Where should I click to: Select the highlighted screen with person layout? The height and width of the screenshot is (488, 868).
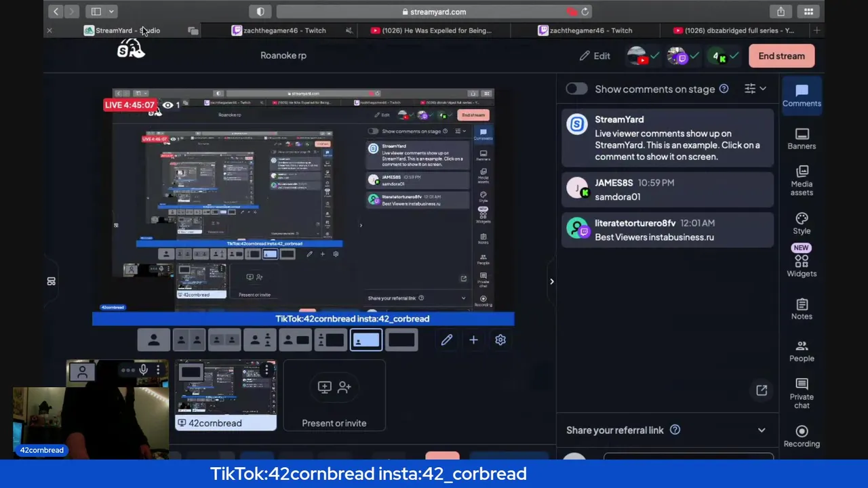click(x=366, y=340)
